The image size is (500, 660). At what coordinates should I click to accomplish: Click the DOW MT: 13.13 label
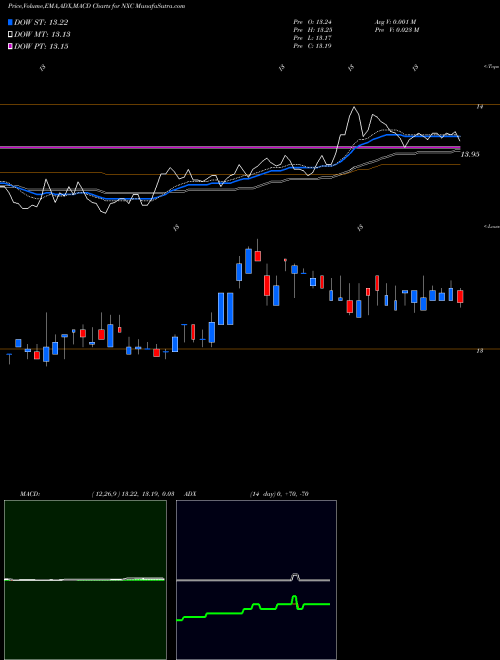(42, 35)
